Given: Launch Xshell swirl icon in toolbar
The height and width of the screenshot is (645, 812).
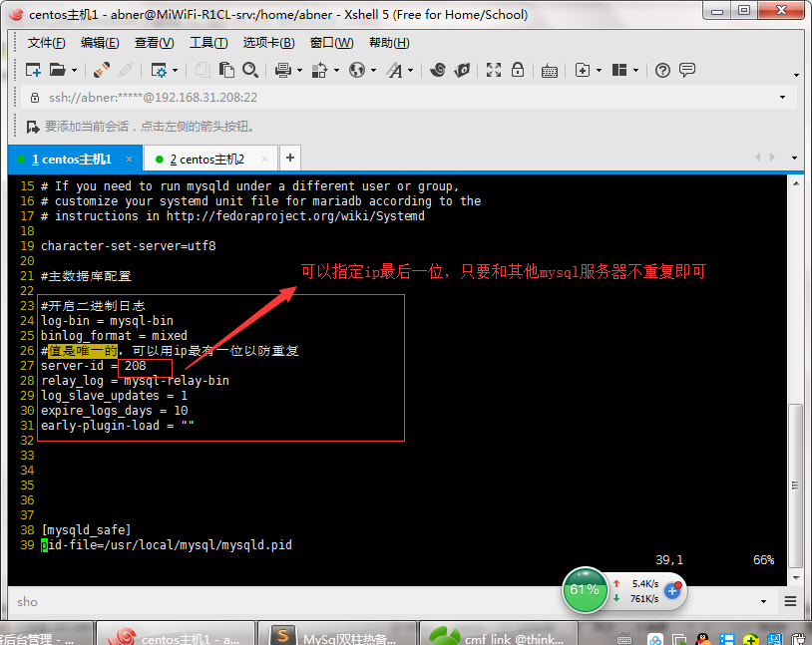Looking at the screenshot, I should pyautogui.click(x=438, y=70).
